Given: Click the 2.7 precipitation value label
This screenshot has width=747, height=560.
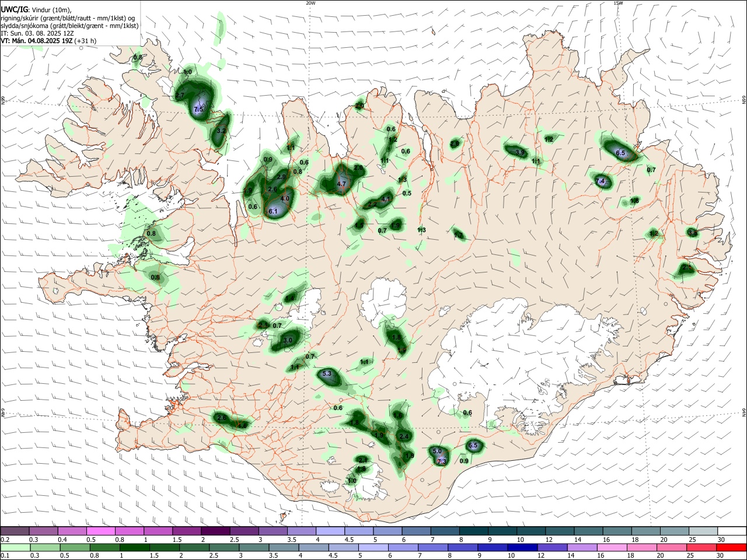Looking at the screenshot, I should [x=180, y=95].
